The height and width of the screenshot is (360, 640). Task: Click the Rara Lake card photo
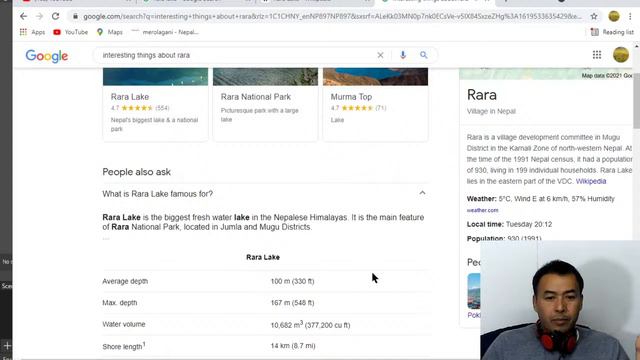(x=155, y=77)
